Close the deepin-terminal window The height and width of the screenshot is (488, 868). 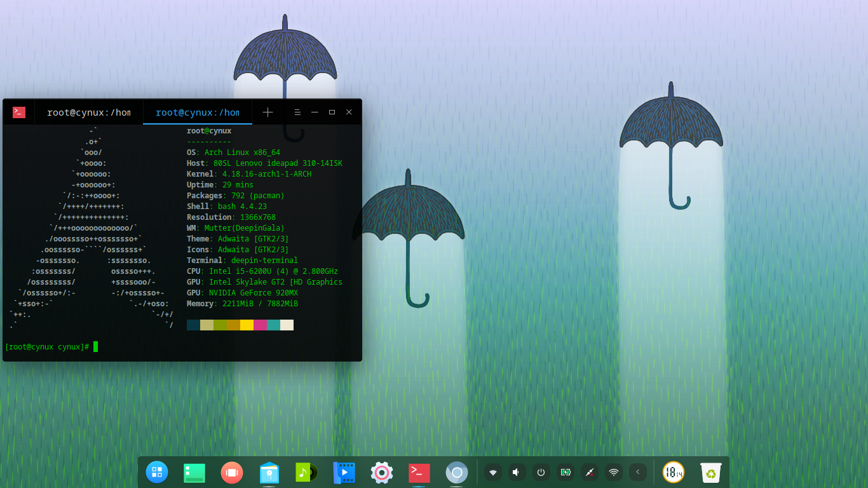click(349, 112)
